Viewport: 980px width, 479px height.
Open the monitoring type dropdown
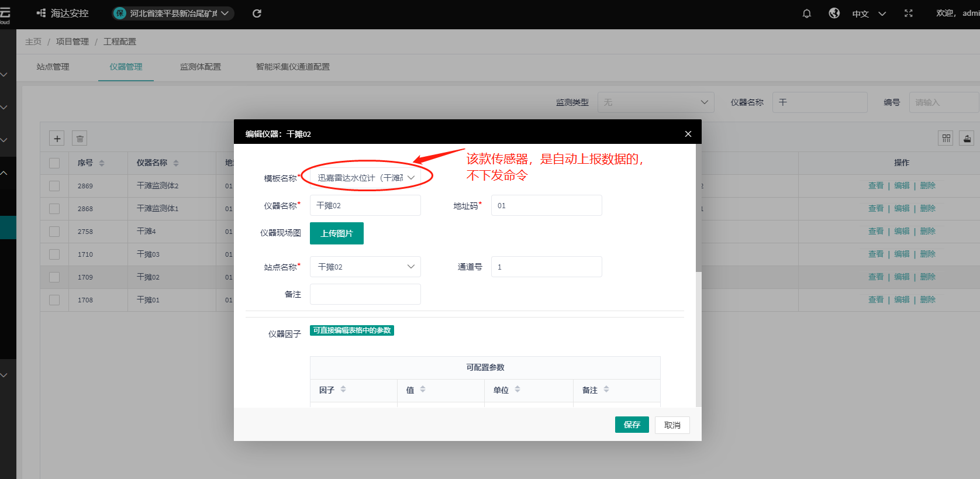tap(655, 102)
